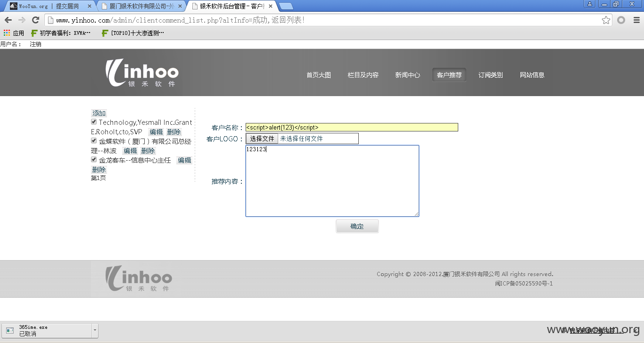The image size is (644, 343).
Task: Expand the 365ime.exe download options arrow
Action: [95, 330]
